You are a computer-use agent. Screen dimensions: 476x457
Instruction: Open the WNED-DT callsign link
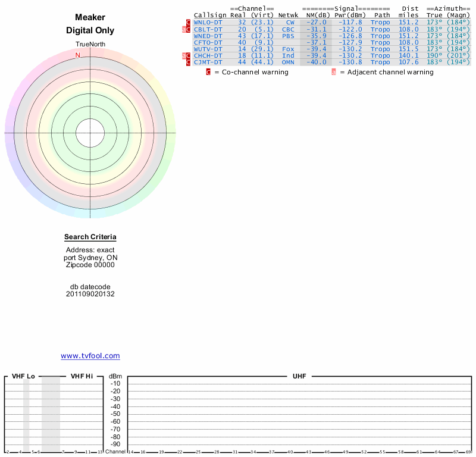pyautogui.click(x=208, y=36)
